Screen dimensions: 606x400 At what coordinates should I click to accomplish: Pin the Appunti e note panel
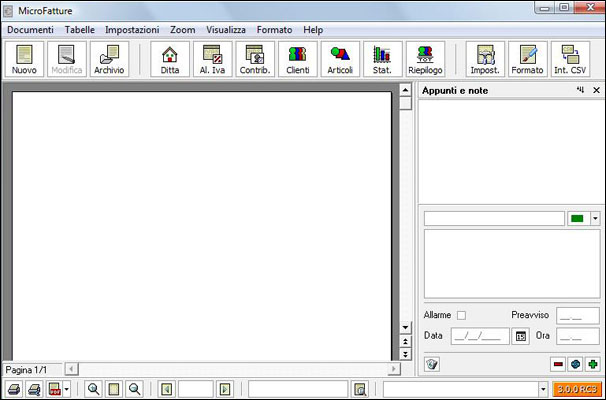580,91
